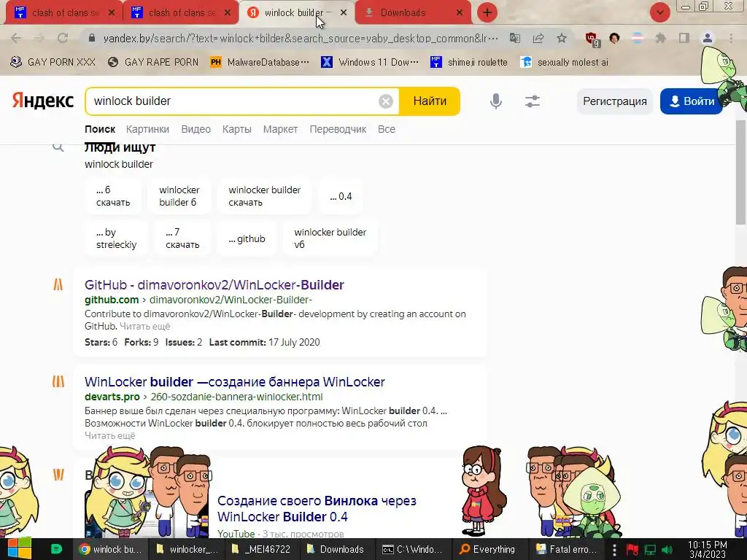Select the 'winlocker builder 6' suggestion chip

pyautogui.click(x=179, y=196)
